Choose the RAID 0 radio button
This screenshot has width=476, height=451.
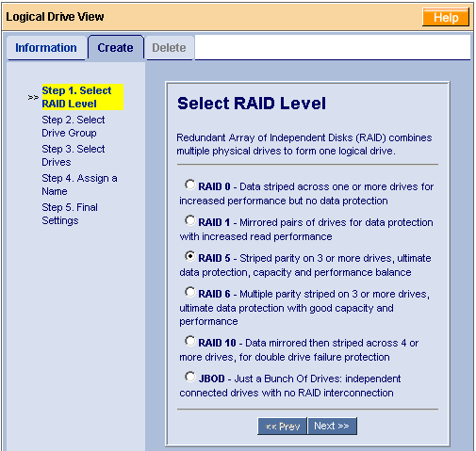pyautogui.click(x=189, y=185)
